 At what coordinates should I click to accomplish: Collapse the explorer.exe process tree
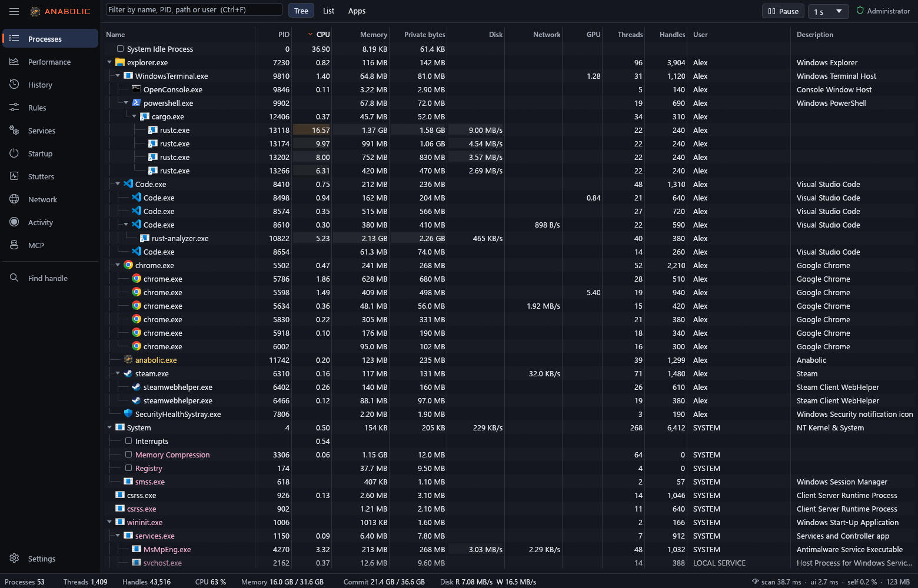click(109, 62)
